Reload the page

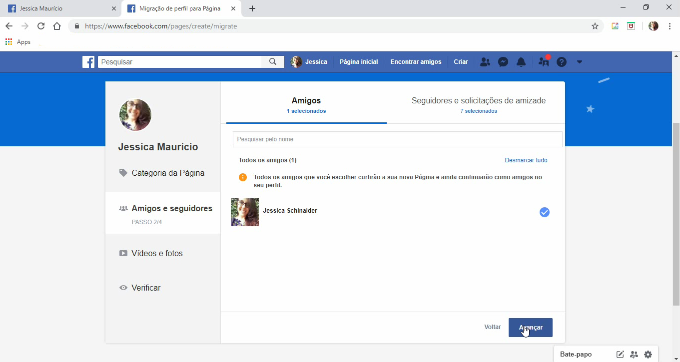(41, 26)
